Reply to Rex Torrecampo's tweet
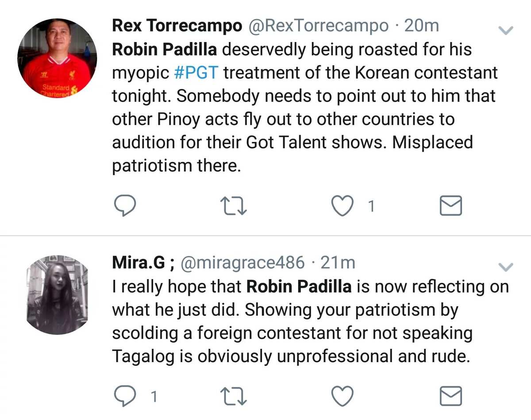The image size is (531, 420). [x=125, y=206]
